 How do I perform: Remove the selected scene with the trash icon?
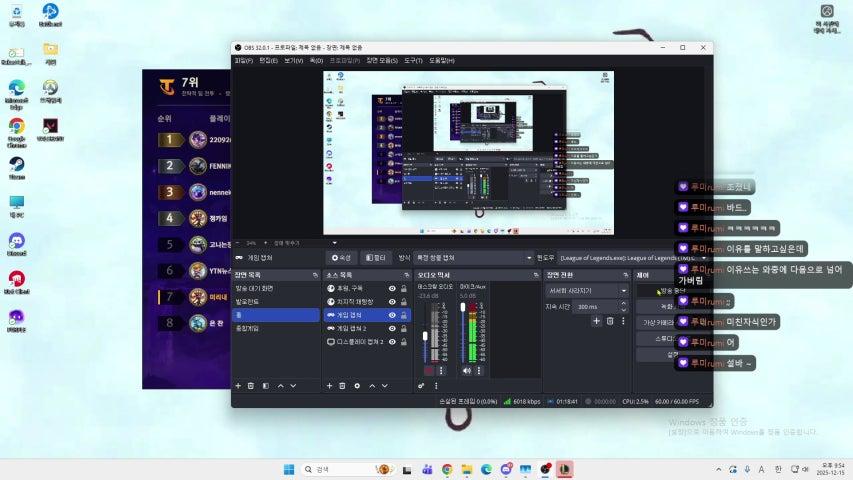pos(252,385)
